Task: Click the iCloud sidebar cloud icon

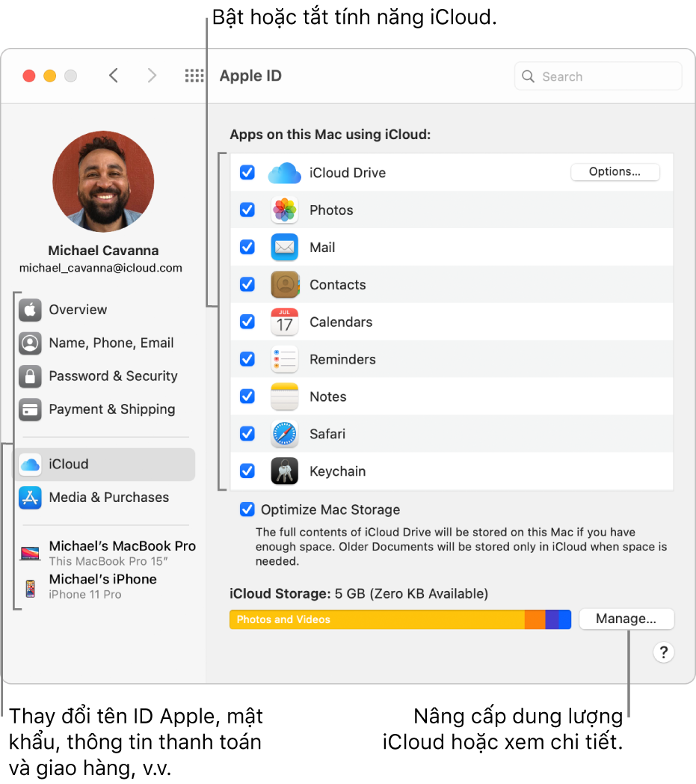Action: (30, 465)
